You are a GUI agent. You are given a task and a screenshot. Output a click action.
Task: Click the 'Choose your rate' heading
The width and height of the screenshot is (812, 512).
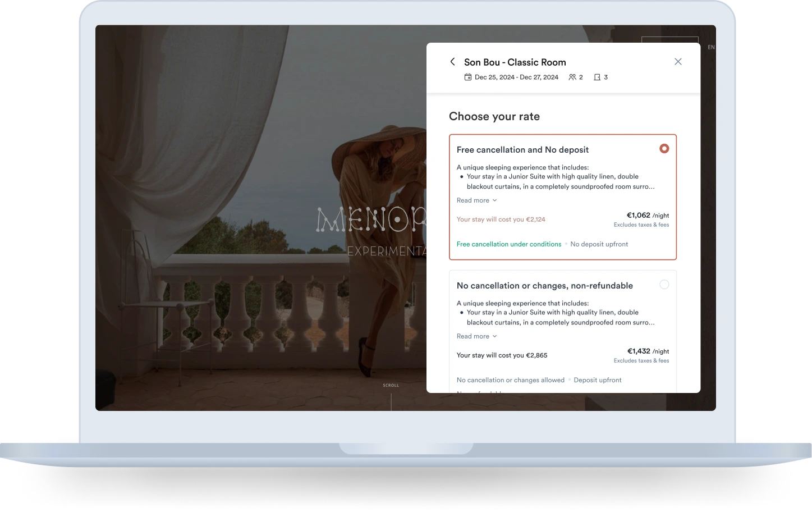[x=494, y=116]
